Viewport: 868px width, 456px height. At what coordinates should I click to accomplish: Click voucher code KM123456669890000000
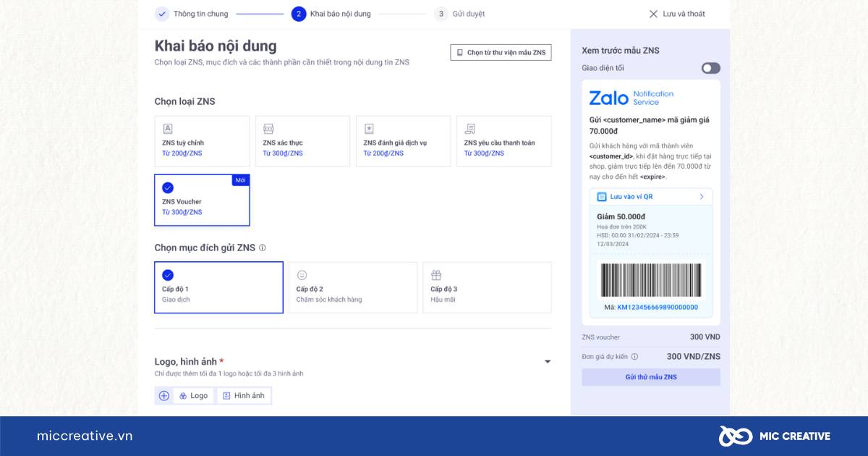pos(658,307)
